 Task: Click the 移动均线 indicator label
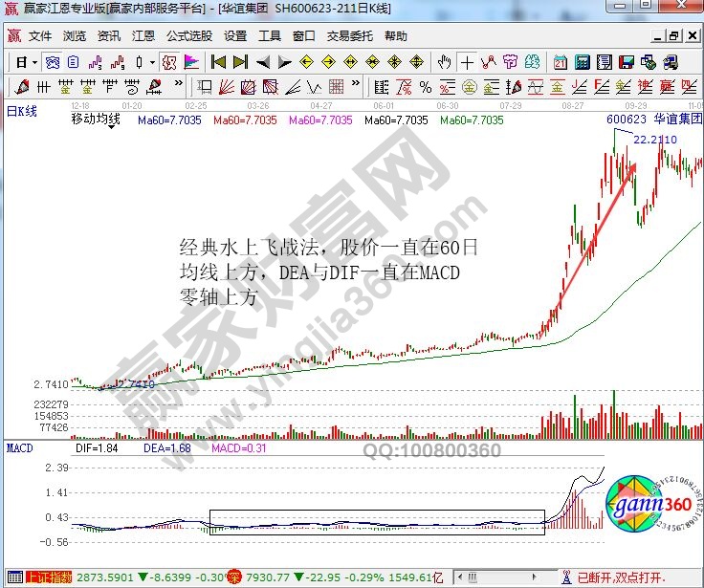coord(96,120)
